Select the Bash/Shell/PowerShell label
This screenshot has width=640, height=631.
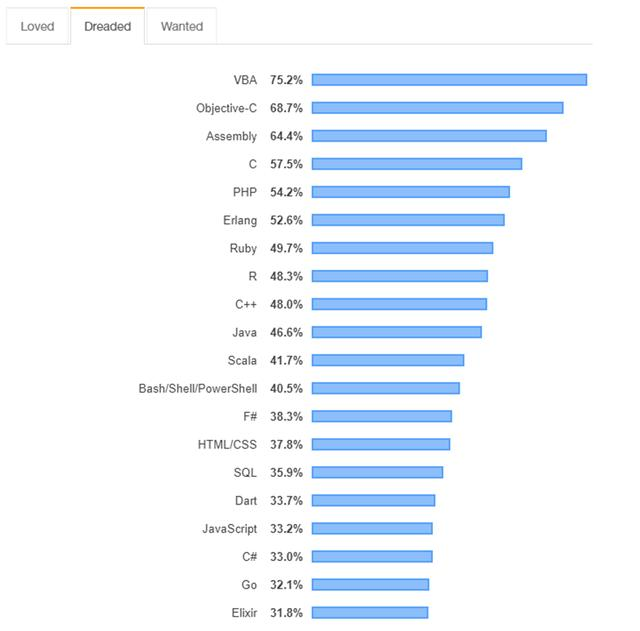(x=197, y=388)
